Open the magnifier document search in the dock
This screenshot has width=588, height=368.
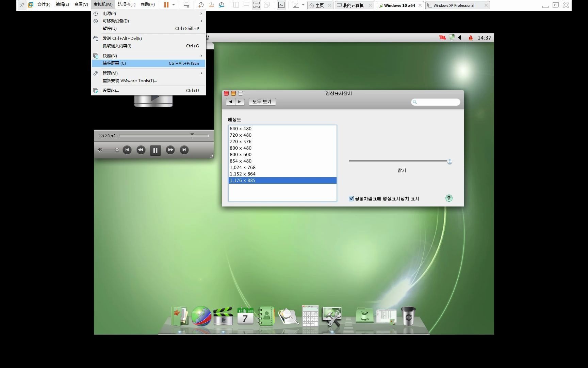point(288,317)
